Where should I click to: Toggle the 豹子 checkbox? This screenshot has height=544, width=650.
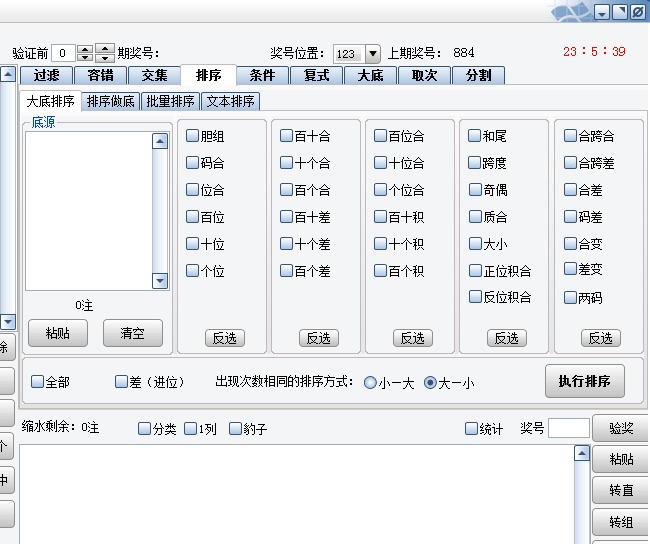pos(236,429)
